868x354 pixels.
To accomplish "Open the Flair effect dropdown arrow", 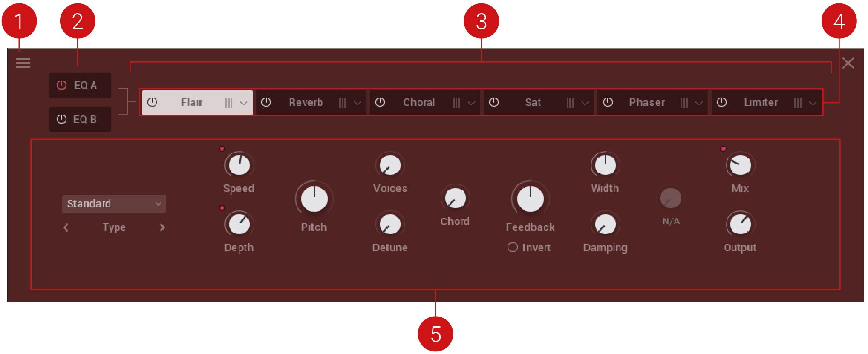I will tap(244, 103).
